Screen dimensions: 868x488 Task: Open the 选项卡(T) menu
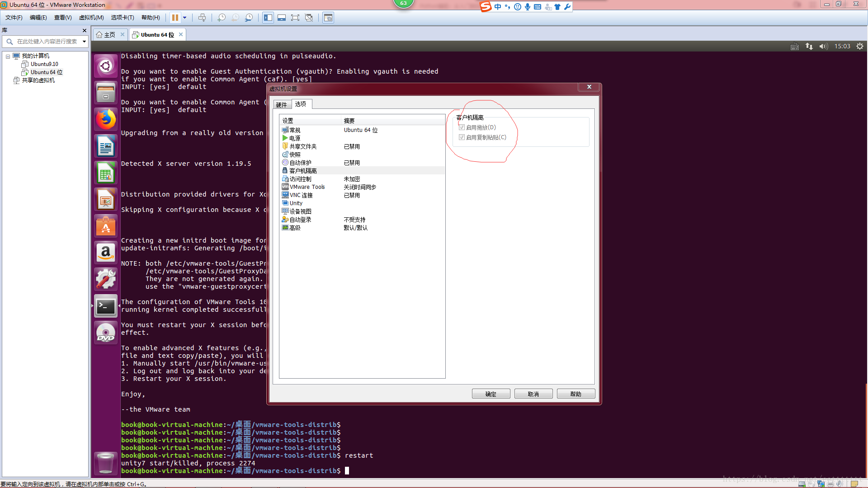(x=123, y=18)
